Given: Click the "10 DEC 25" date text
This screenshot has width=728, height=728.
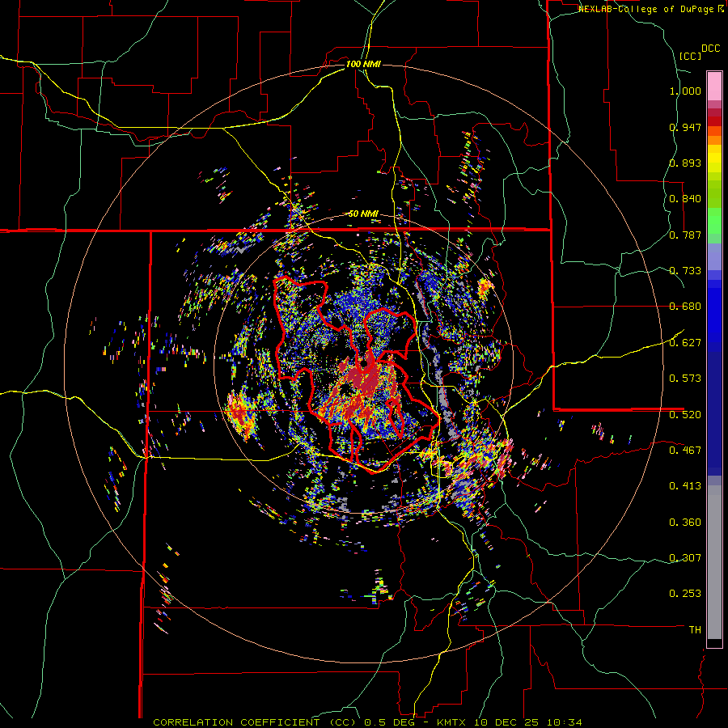Looking at the screenshot, I should pyautogui.click(x=507, y=722).
